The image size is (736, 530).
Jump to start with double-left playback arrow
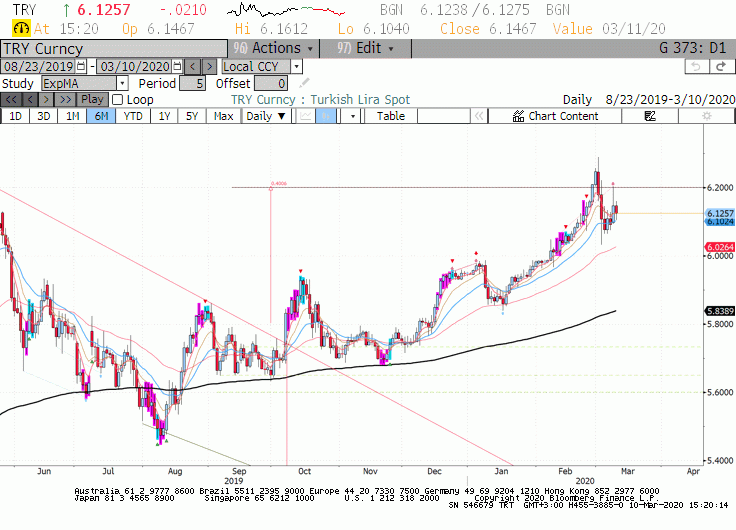tap(11, 100)
